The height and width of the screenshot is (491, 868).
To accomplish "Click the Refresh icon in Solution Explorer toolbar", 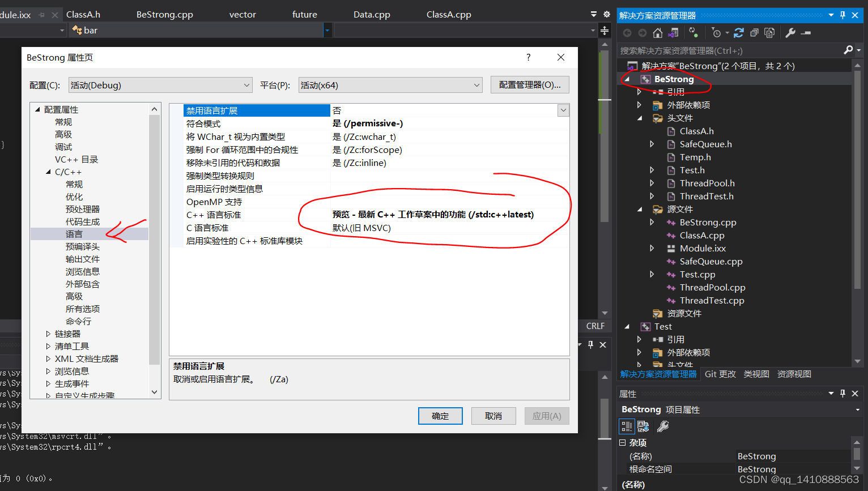I will tap(738, 32).
